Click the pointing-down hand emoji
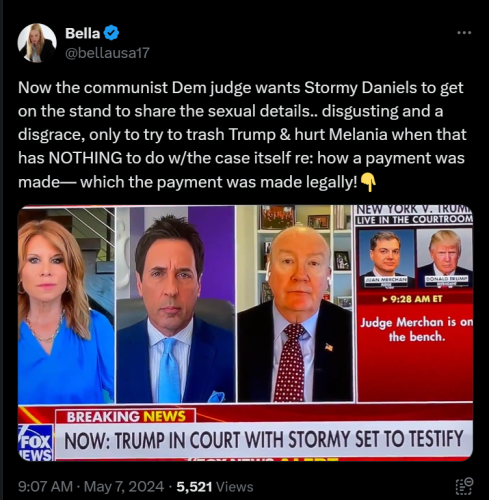This screenshot has width=489, height=500. [x=369, y=182]
